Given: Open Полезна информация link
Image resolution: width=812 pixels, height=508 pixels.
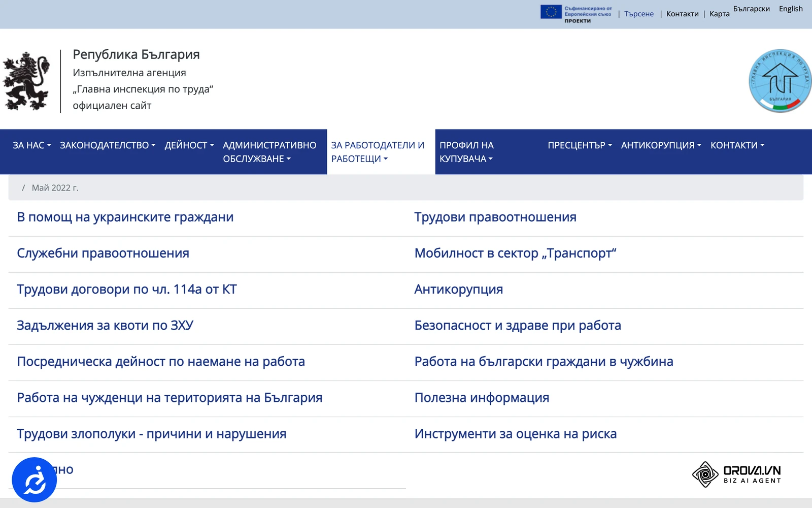Looking at the screenshot, I should [482, 398].
